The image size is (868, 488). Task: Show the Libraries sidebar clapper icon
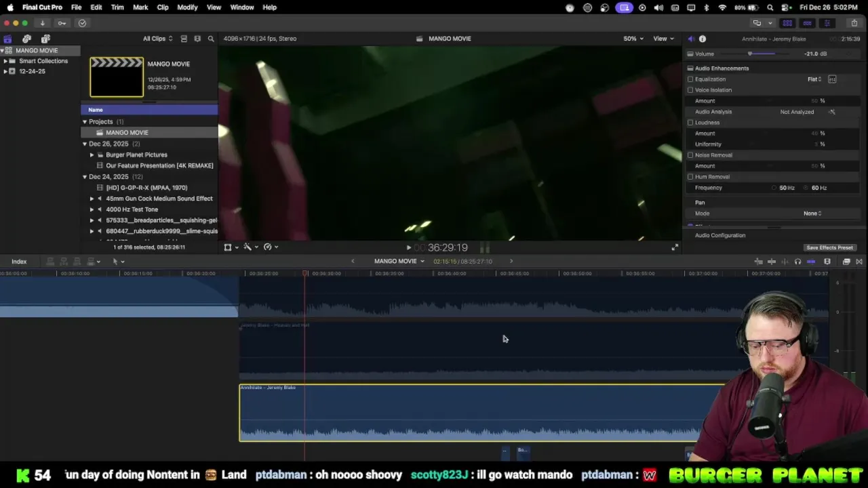(x=7, y=39)
